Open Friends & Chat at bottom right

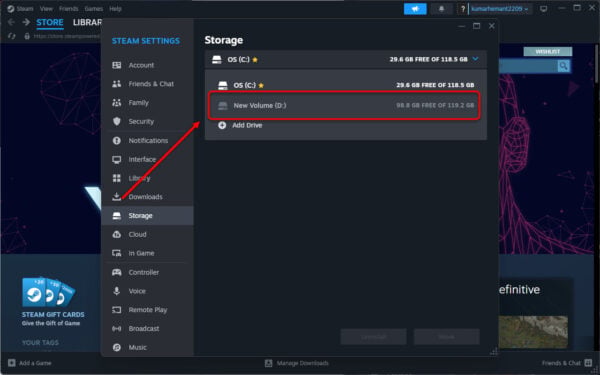tap(567, 363)
